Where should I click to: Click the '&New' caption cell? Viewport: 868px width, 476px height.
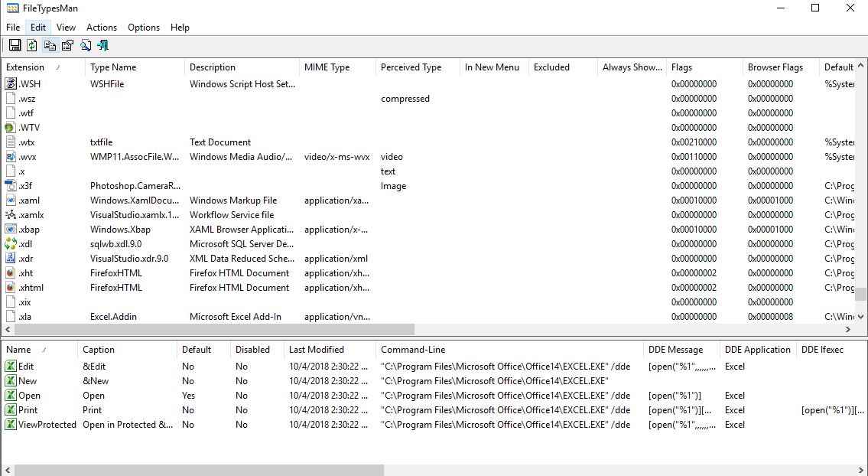coord(96,380)
